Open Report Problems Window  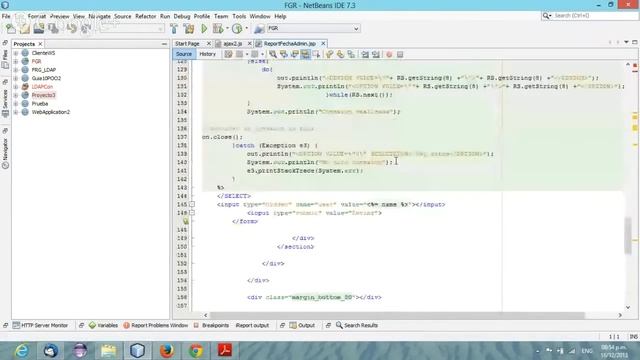tap(156, 325)
